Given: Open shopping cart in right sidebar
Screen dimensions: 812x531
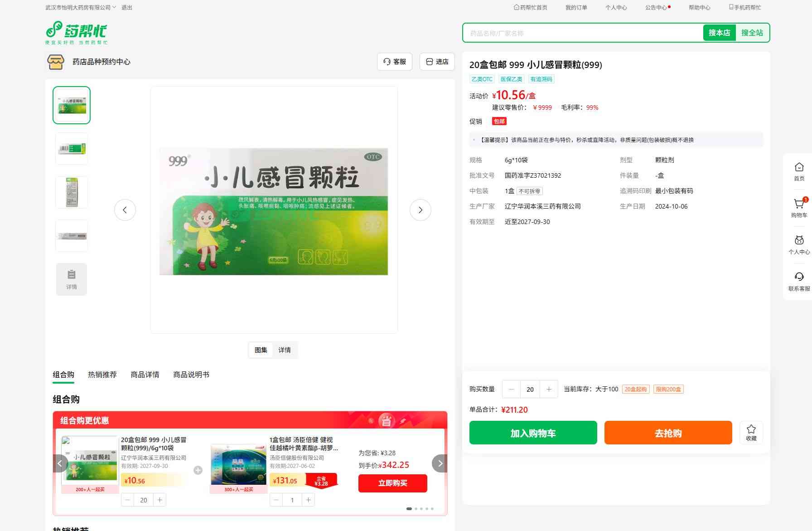Looking at the screenshot, I should click(799, 208).
